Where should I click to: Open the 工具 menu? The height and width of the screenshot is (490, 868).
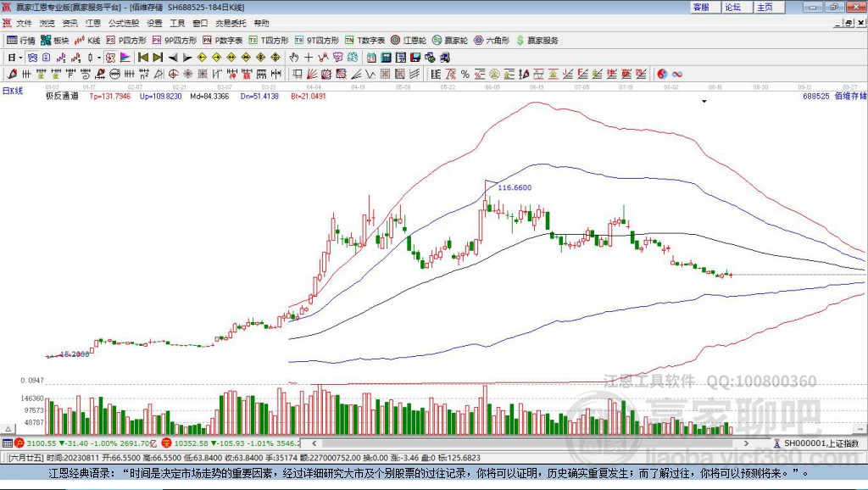177,23
